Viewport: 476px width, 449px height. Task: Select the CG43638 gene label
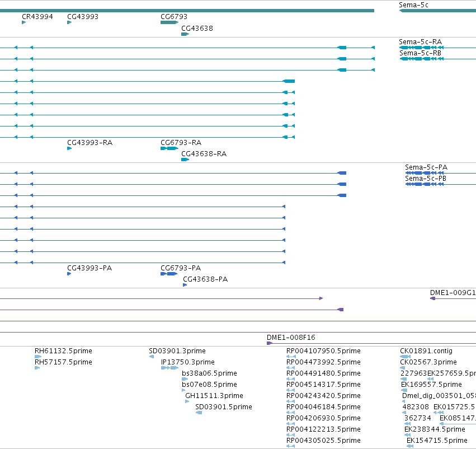coord(197,29)
